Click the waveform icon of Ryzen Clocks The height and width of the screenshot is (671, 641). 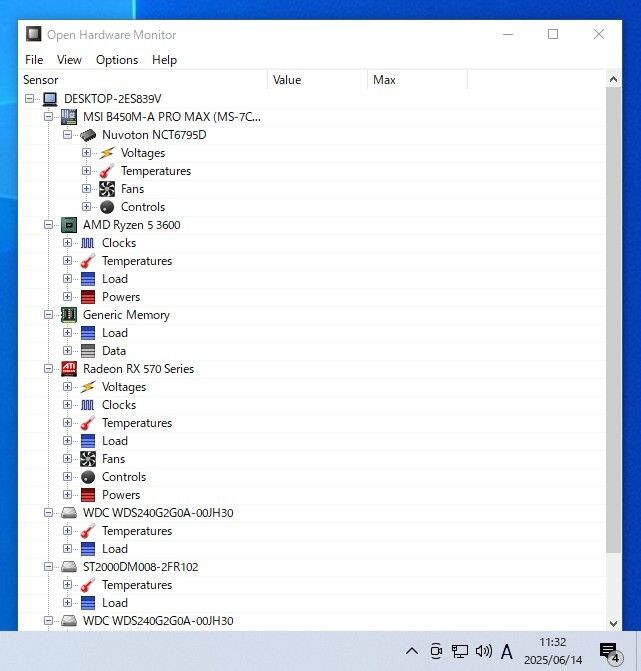point(88,243)
